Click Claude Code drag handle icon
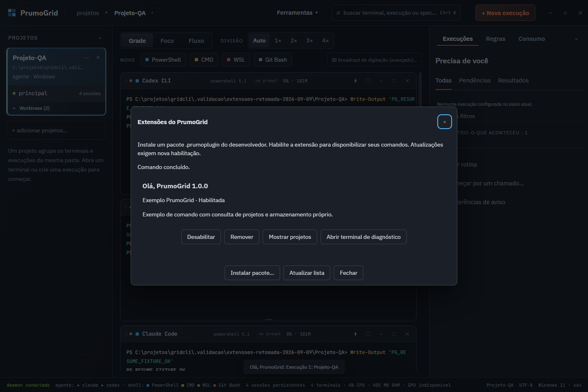Screen dimensions: 588x392 click(x=126, y=334)
